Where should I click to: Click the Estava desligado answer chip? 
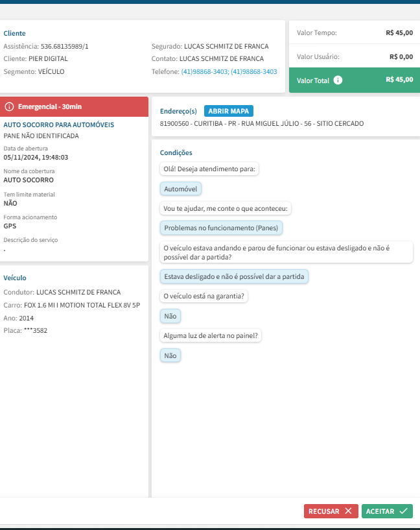point(234,276)
